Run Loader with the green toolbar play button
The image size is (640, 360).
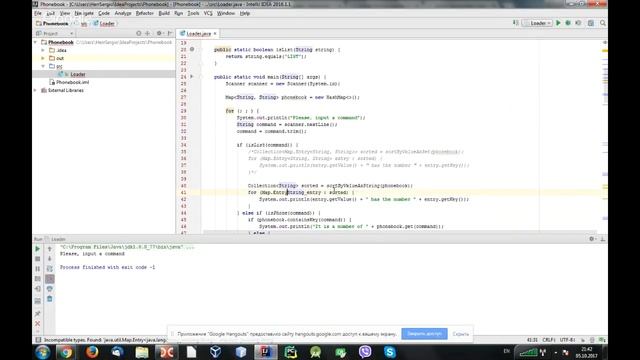point(558,23)
